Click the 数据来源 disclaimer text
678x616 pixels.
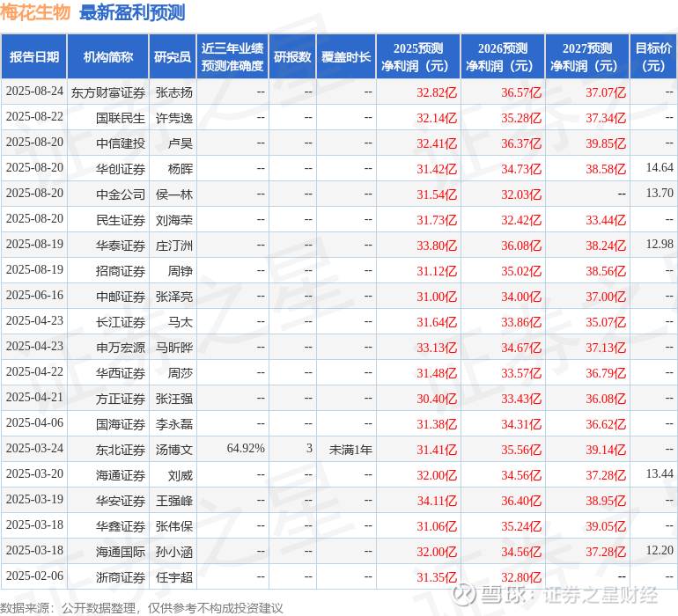[142, 608]
